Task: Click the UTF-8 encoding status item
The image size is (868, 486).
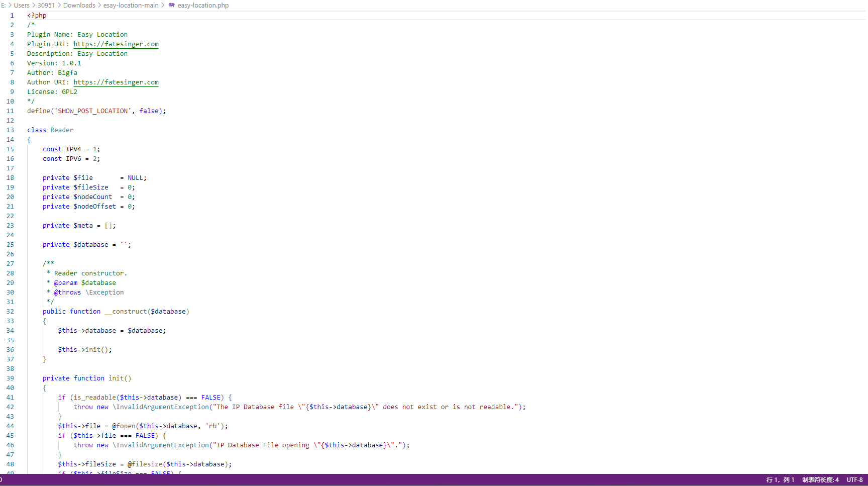Action: click(x=854, y=480)
